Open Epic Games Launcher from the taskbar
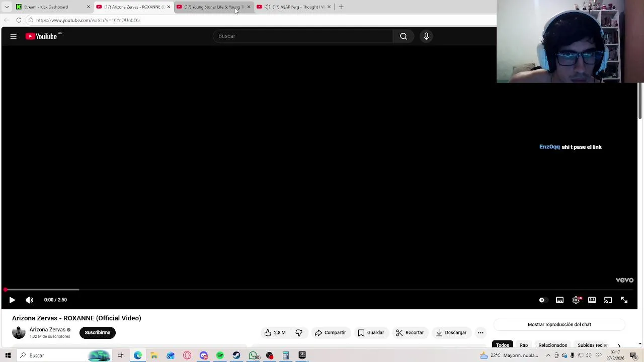 coord(302,355)
